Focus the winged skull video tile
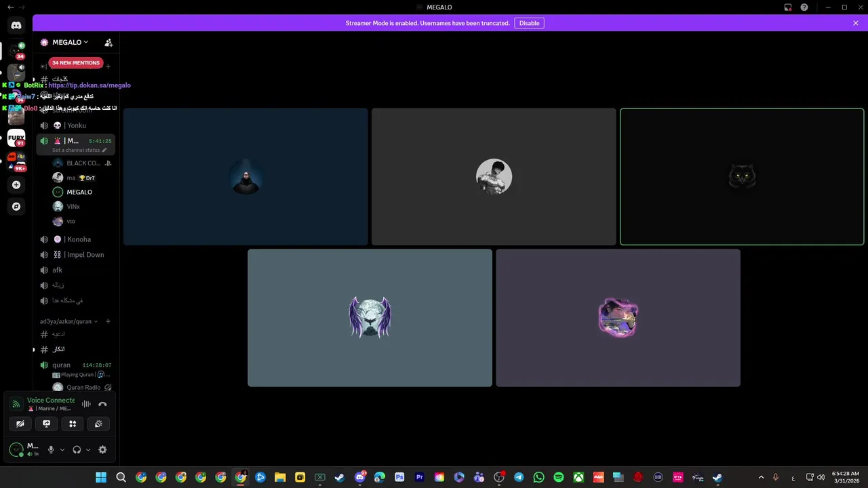Screen dimensions: 868x488 pyautogui.click(x=370, y=318)
